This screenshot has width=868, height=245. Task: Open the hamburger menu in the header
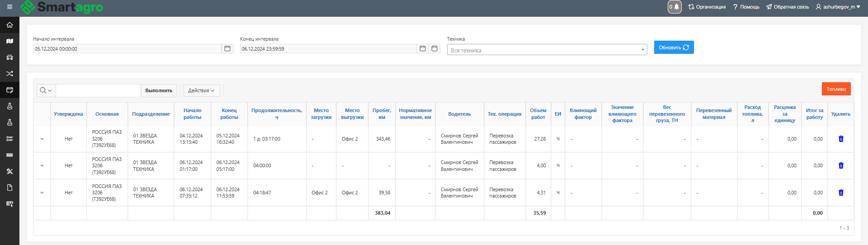[x=9, y=7]
